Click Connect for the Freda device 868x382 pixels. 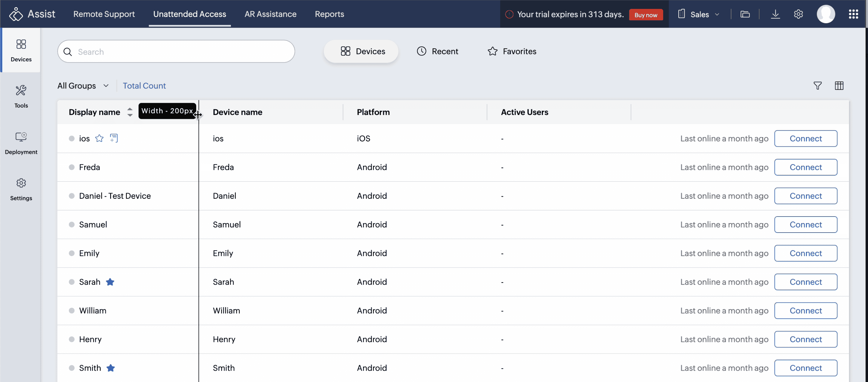click(805, 167)
